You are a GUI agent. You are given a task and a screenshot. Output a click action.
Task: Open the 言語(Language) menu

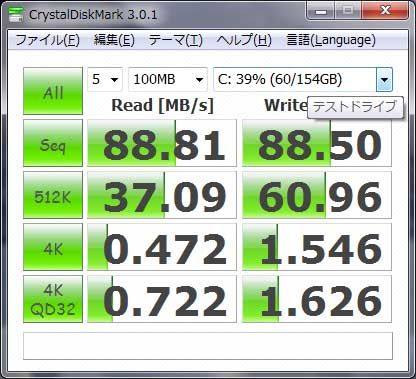(x=331, y=40)
